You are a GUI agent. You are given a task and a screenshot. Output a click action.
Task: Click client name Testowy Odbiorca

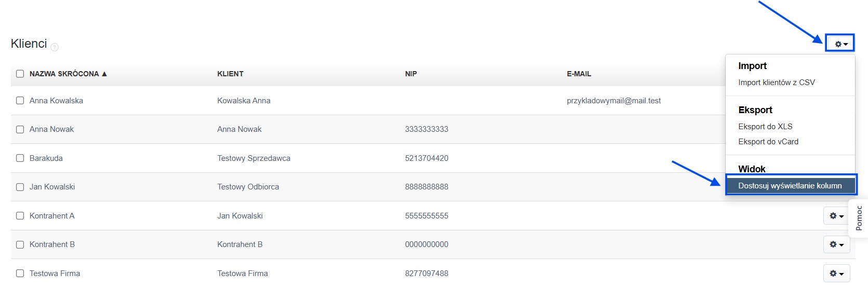[x=248, y=187]
